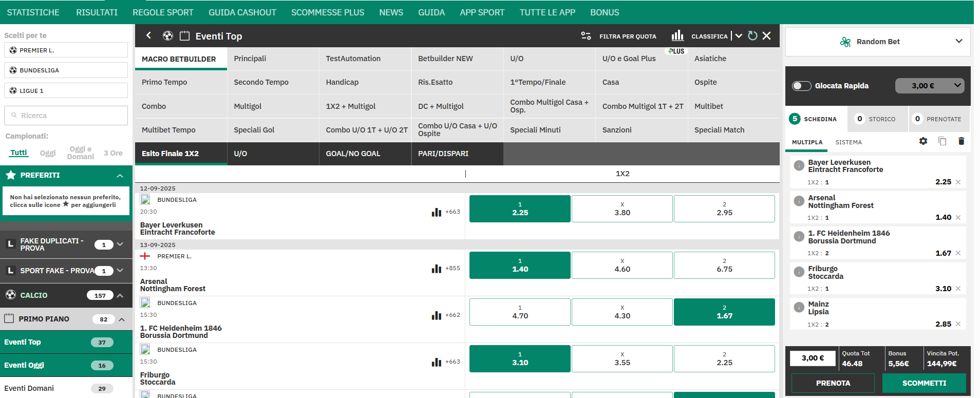Viewport: 980px width, 398px height.
Task: Click the Filtra per quota icon
Action: [586, 36]
